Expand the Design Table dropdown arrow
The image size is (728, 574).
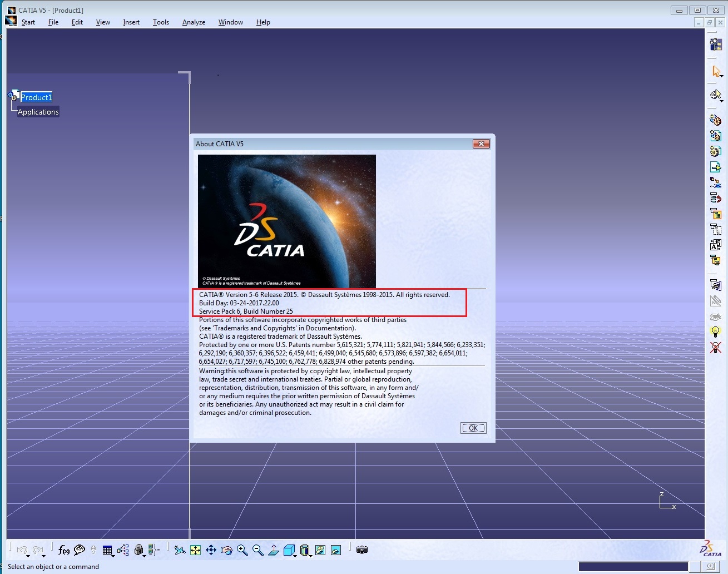(x=113, y=555)
